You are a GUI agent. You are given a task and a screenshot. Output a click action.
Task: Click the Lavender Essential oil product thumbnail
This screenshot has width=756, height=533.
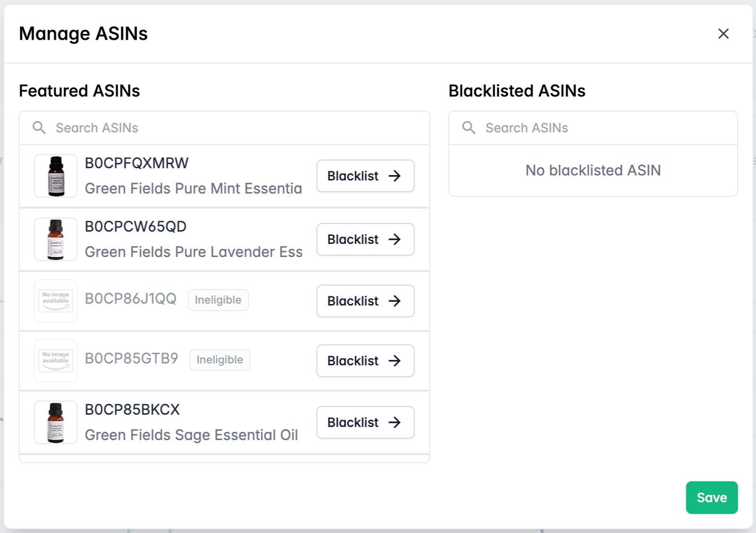click(56, 239)
